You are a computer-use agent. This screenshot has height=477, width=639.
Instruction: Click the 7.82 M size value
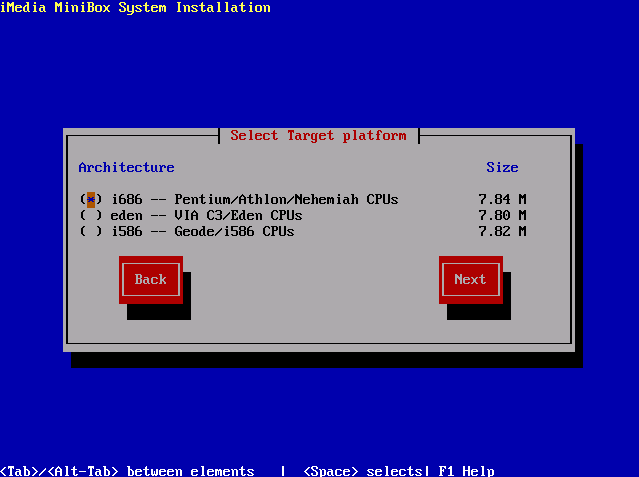[x=502, y=231]
